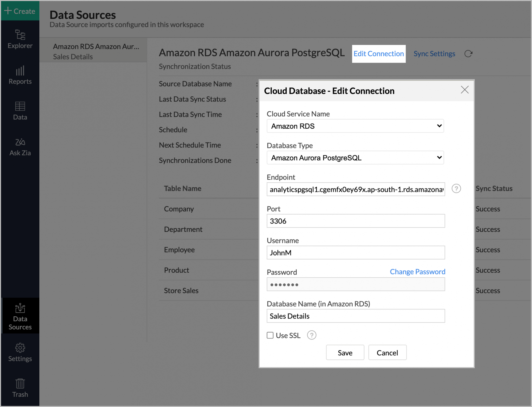Click the Success status in the Department row

(488, 229)
